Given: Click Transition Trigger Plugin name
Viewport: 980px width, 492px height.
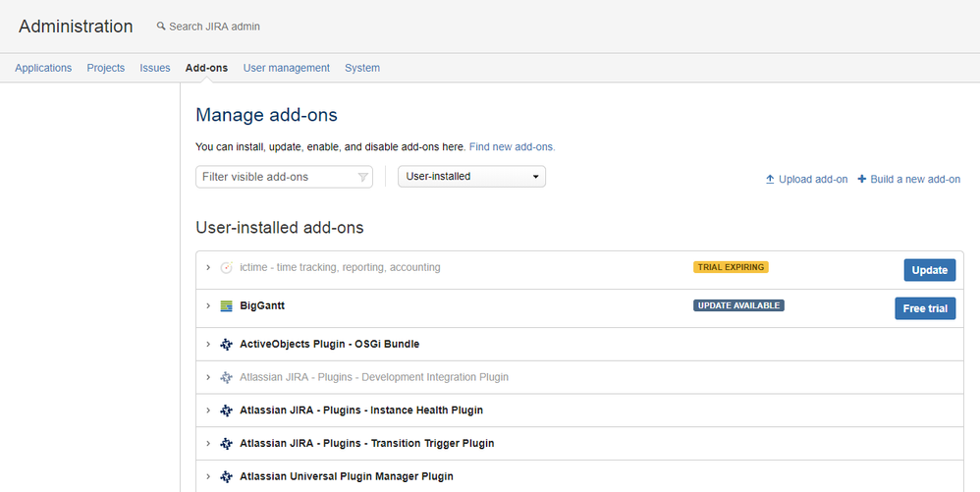Looking at the screenshot, I should click(367, 443).
